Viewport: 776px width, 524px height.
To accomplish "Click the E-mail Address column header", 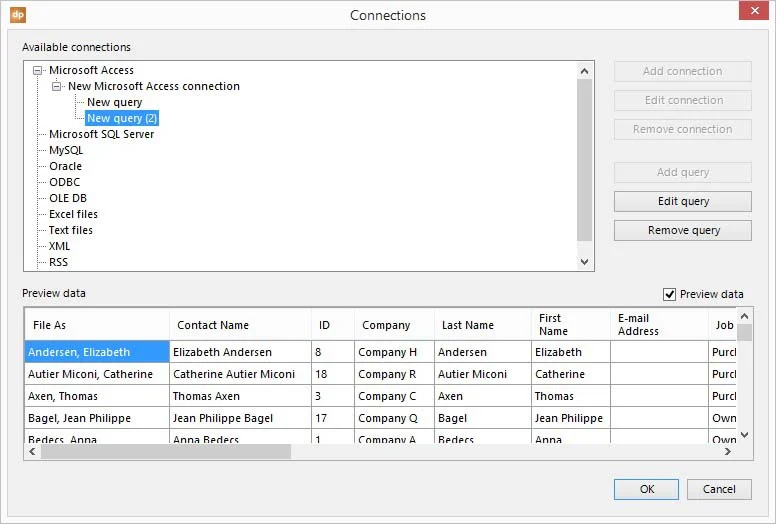I will tap(659, 325).
